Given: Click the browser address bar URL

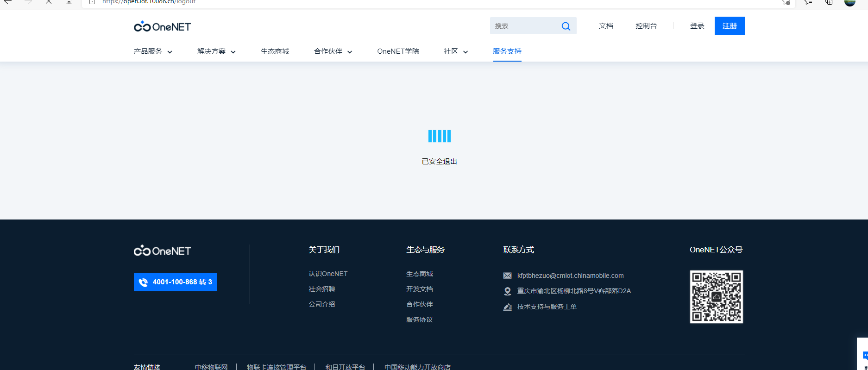Looking at the screenshot, I should click(149, 2).
